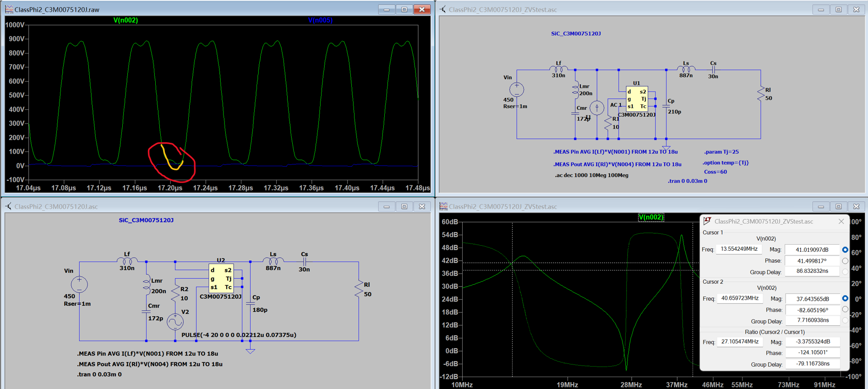Viewport: 868px width, 389px height.
Task: Select Cmr capacitor in ClassPhi2_C3M0075120J.asc
Action: click(x=146, y=312)
